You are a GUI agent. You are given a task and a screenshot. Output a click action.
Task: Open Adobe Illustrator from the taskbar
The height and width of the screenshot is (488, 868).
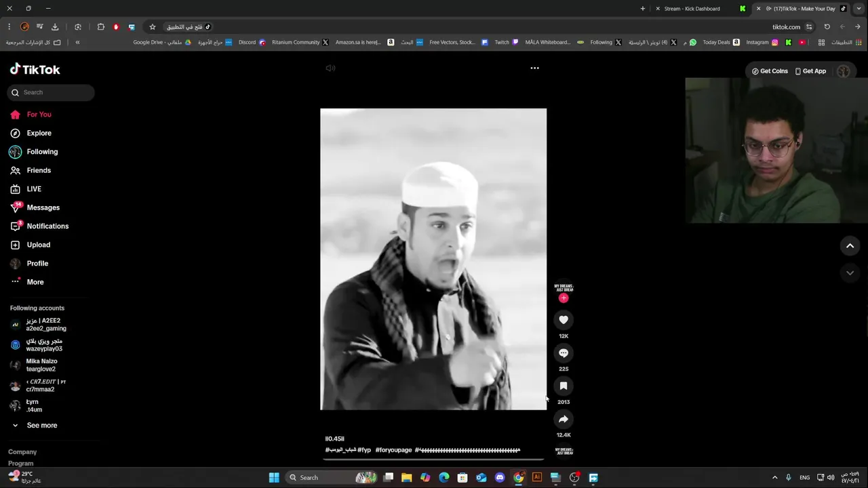[x=537, y=478]
